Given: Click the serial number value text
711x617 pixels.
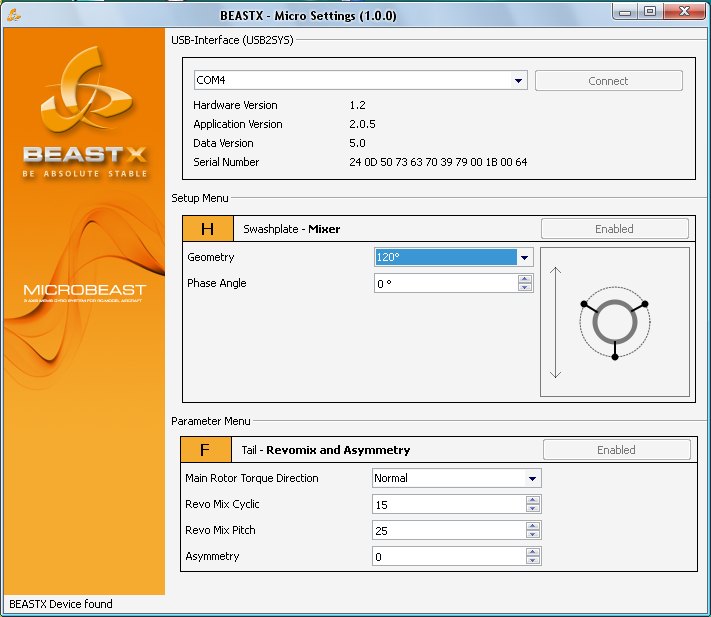Looking at the screenshot, I should (x=438, y=162).
